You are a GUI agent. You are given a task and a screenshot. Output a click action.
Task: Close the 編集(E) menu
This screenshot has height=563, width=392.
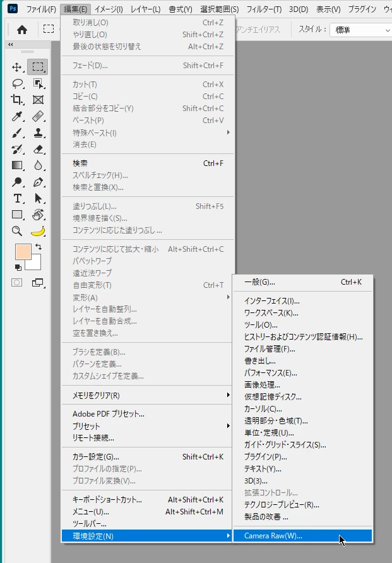[75, 9]
